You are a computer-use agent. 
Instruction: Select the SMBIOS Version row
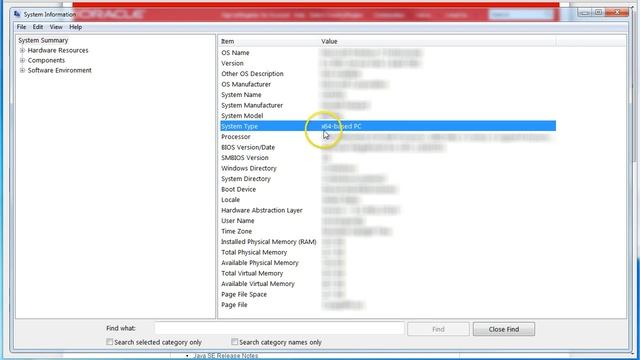pos(388,158)
